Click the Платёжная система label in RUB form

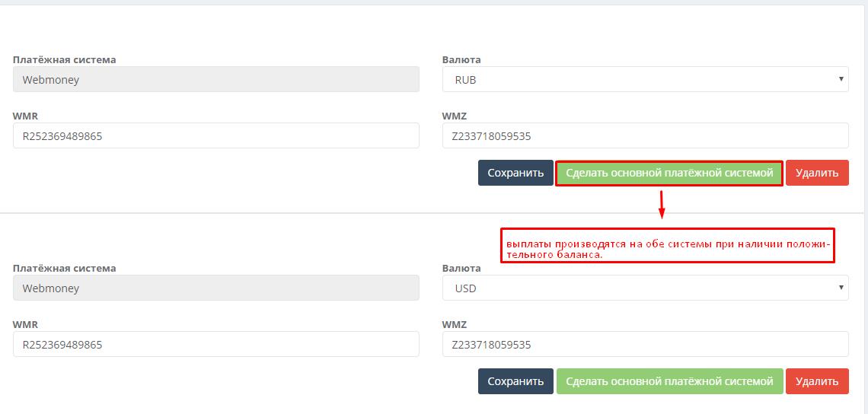pos(65,59)
